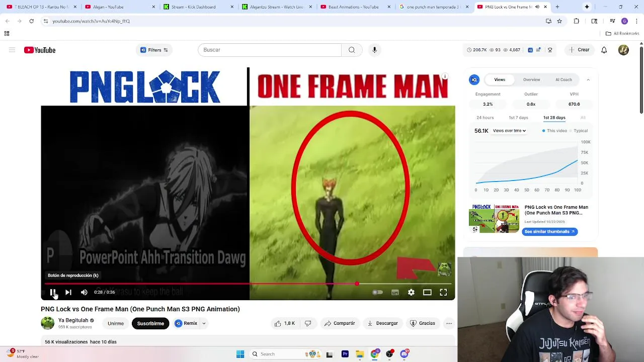This screenshot has width=644, height=362.
Task: Open the Windows Start menu
Action: [x=240, y=354]
